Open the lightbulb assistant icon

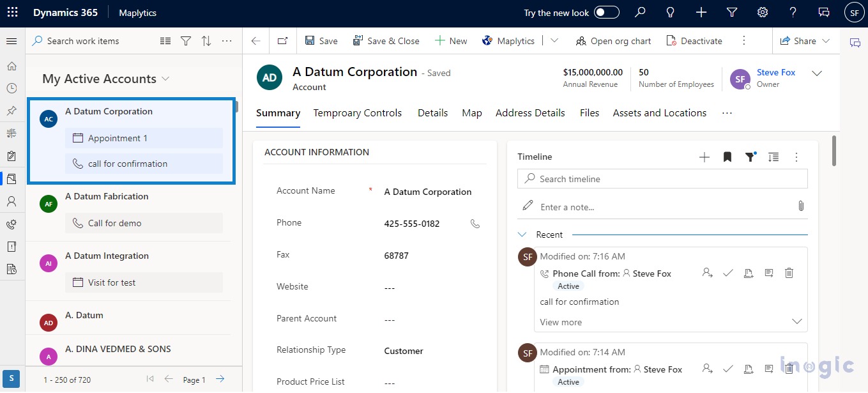pyautogui.click(x=670, y=12)
